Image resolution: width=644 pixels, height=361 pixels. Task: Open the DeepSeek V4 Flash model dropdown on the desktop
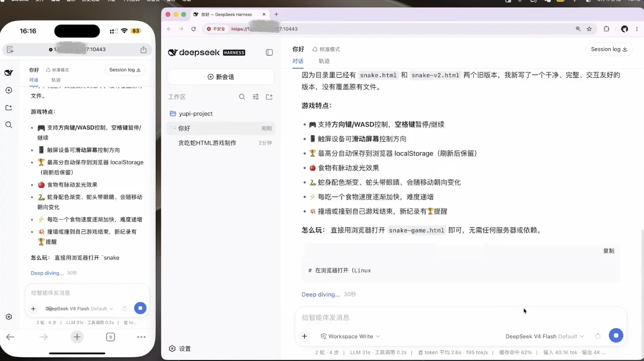[545, 336]
